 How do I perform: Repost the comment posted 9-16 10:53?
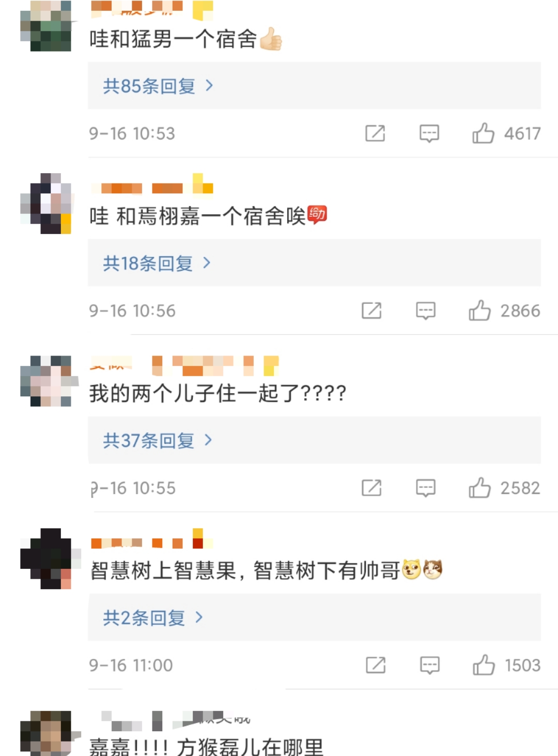click(375, 133)
